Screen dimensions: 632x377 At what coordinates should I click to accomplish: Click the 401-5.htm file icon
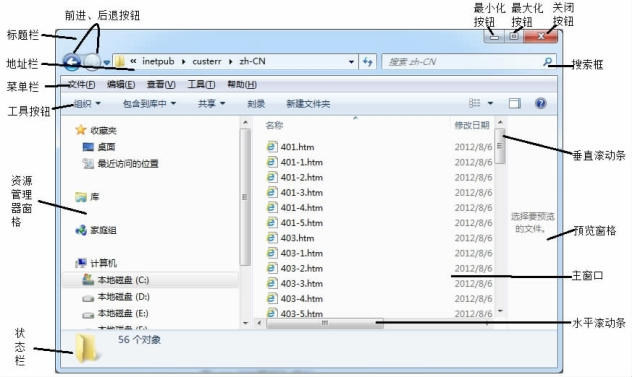tap(272, 223)
